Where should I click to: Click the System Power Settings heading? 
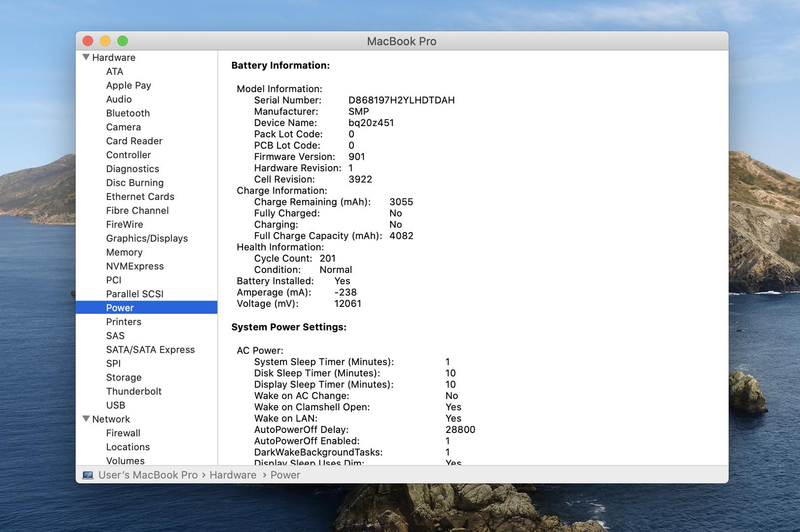[289, 327]
